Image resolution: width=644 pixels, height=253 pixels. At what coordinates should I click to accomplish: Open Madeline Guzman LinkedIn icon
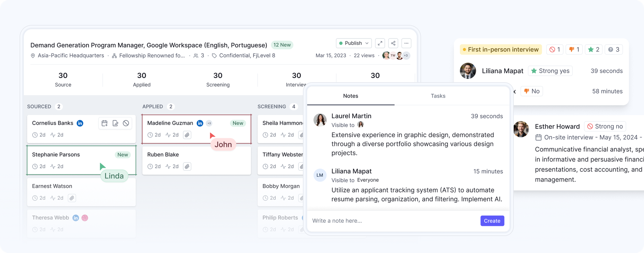[200, 123]
